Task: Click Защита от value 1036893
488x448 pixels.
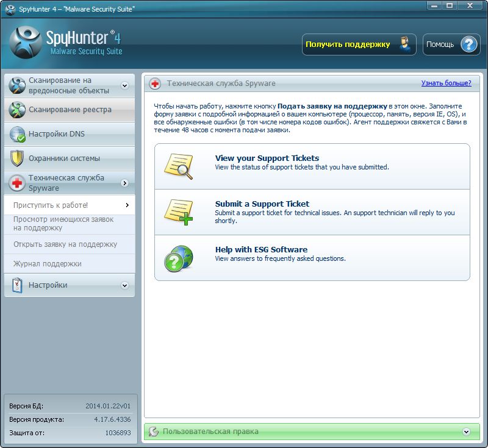Action: click(118, 433)
